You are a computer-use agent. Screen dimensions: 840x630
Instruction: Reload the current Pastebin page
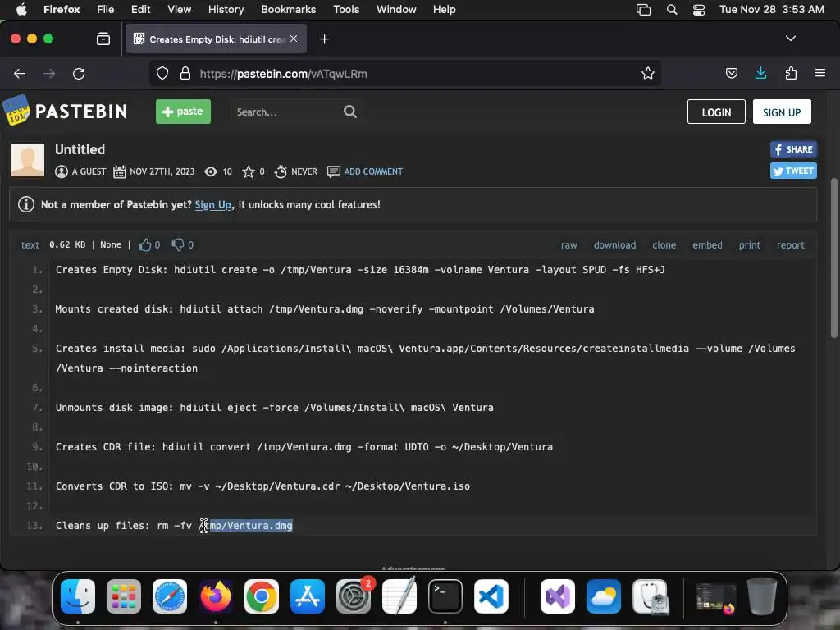click(x=79, y=73)
